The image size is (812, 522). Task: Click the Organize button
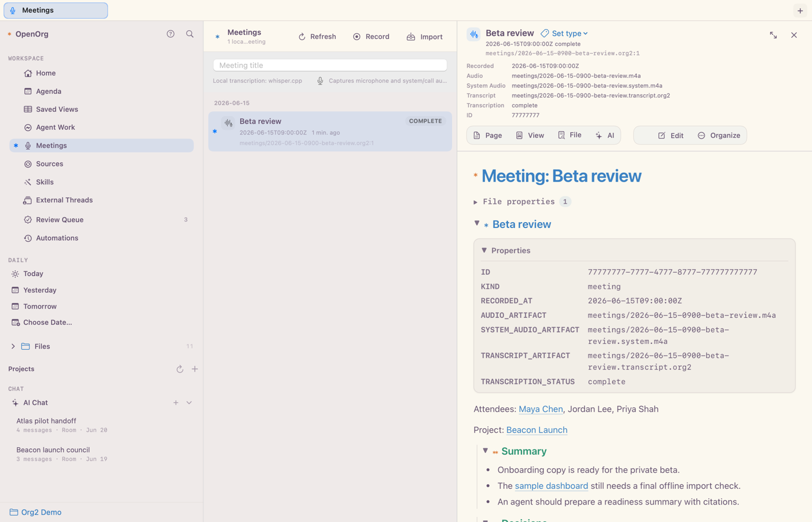click(x=719, y=135)
